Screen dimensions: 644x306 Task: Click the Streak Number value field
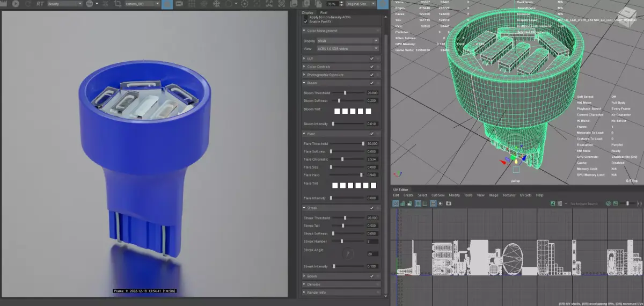[373, 242]
